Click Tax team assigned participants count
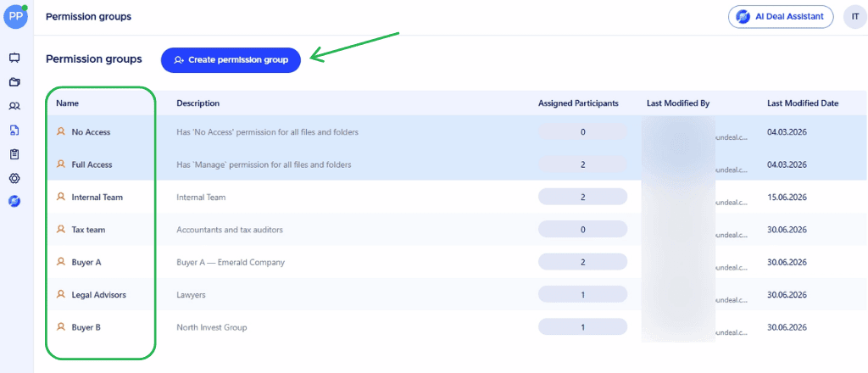The width and height of the screenshot is (868, 373). pos(582,230)
